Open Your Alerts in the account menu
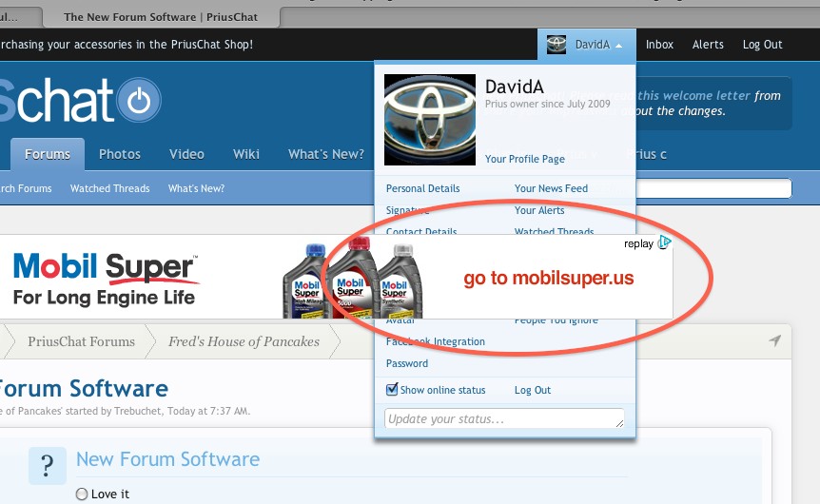Viewport: 820px width, 504px height. 539,210
